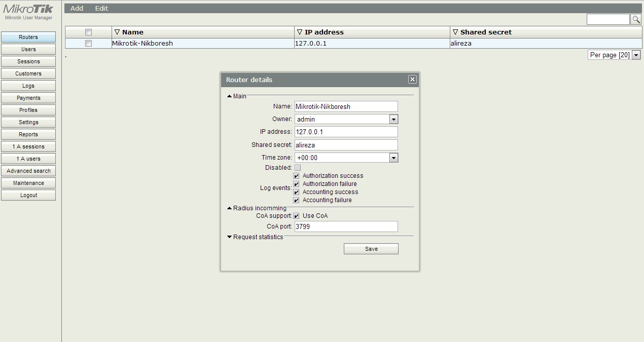Image resolution: width=644 pixels, height=342 pixels.
Task: Click the search box at top right
Action: pos(608,19)
